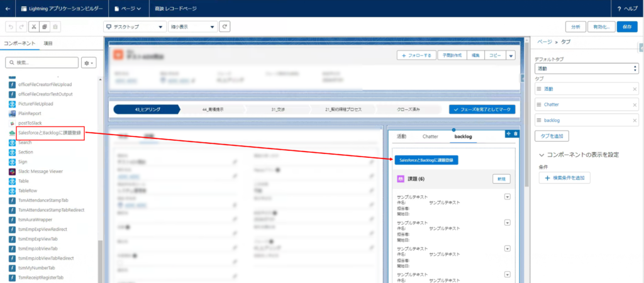Click the blue SalesforceとBacklogに課題登録 button

coord(426,160)
